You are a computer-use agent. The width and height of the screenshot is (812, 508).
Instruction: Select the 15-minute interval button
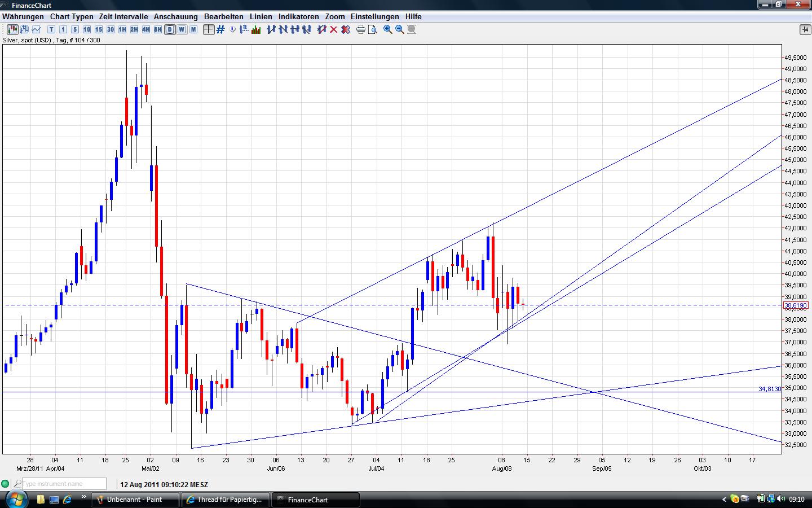click(99, 29)
